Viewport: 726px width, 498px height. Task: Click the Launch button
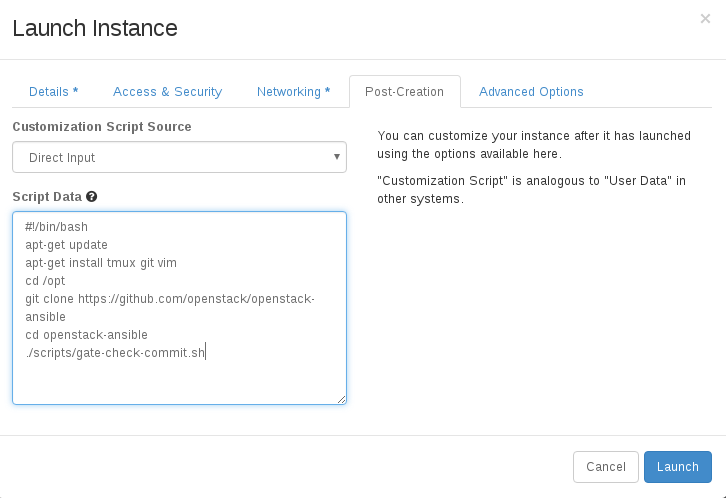(x=677, y=467)
